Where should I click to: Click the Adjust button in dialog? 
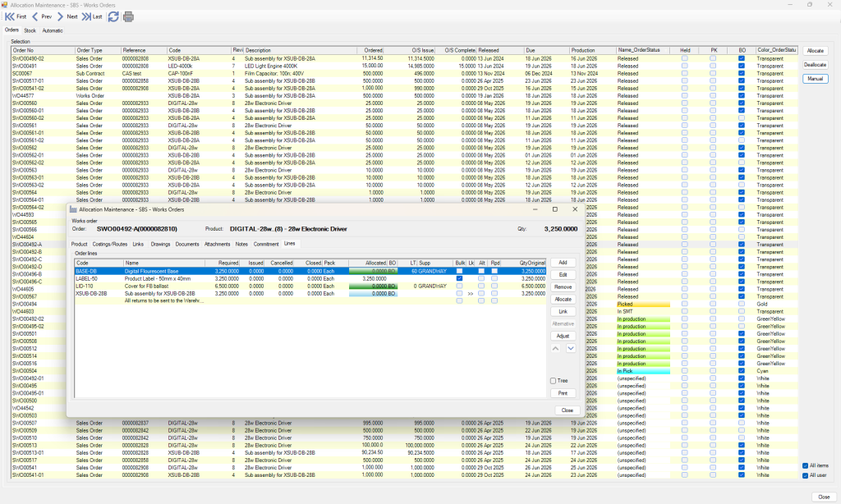(x=563, y=337)
